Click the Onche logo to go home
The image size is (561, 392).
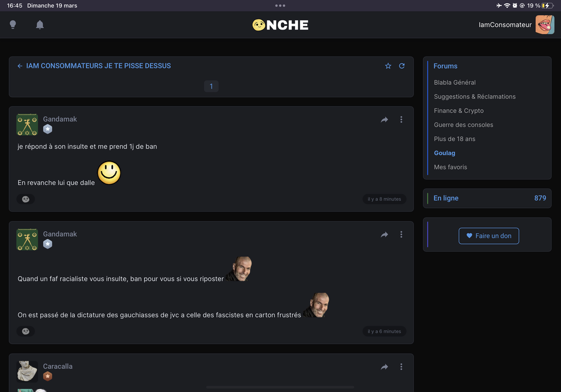[280, 25]
